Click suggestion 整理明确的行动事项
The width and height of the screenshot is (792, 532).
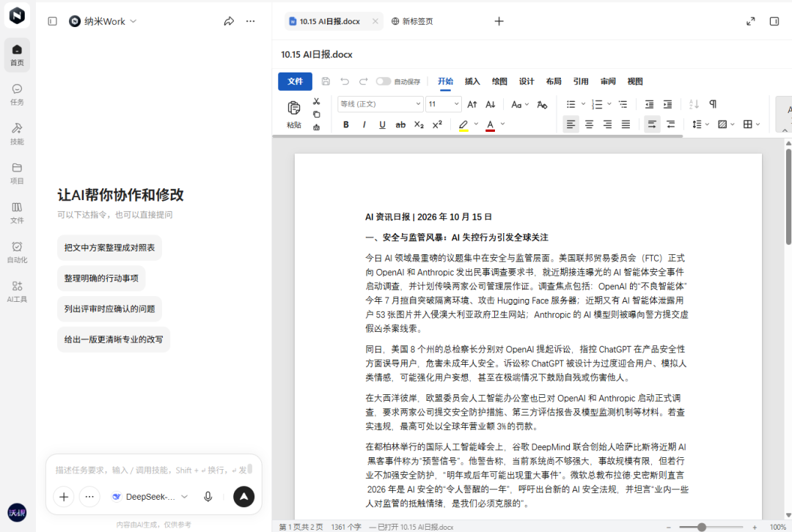101,278
